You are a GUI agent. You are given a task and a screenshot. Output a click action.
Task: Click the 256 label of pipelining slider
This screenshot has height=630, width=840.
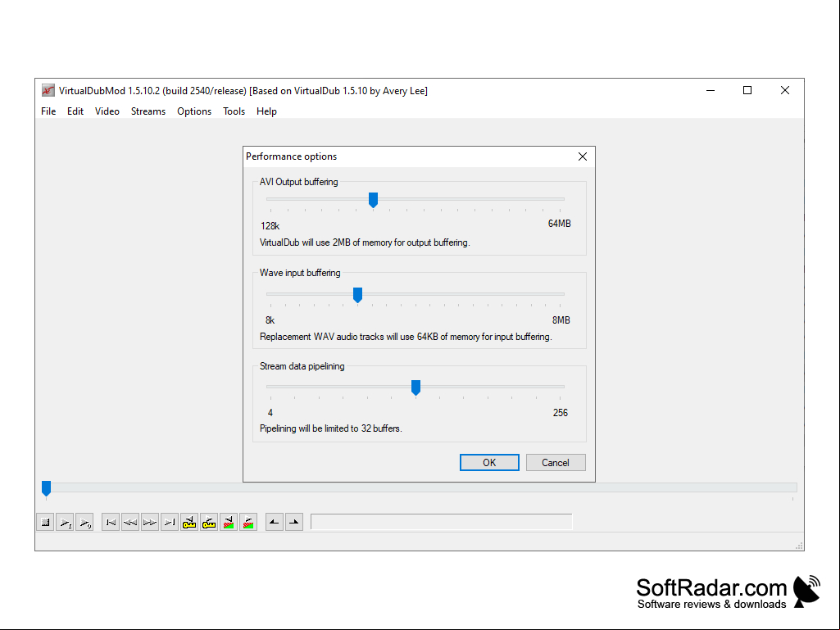click(x=561, y=413)
